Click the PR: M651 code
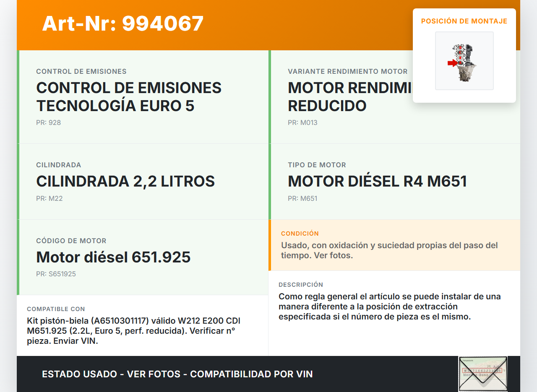 (302, 199)
